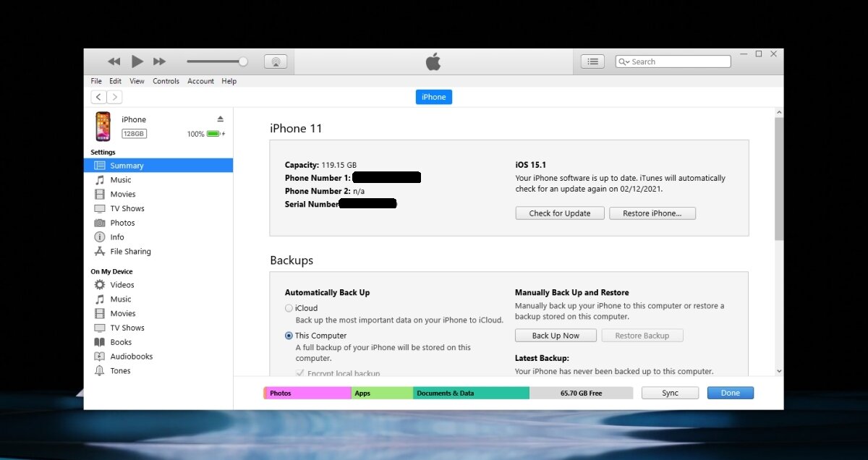Click Check for Update button

pos(560,213)
